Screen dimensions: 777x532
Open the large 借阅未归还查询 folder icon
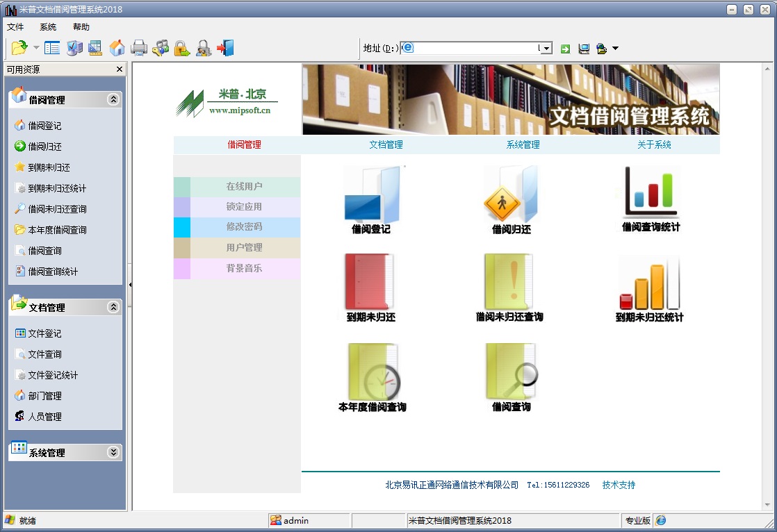pyautogui.click(x=509, y=288)
